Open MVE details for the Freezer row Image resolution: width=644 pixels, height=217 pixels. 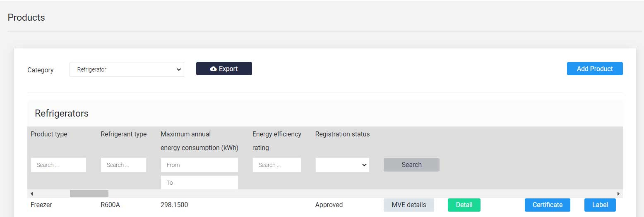[409, 205]
